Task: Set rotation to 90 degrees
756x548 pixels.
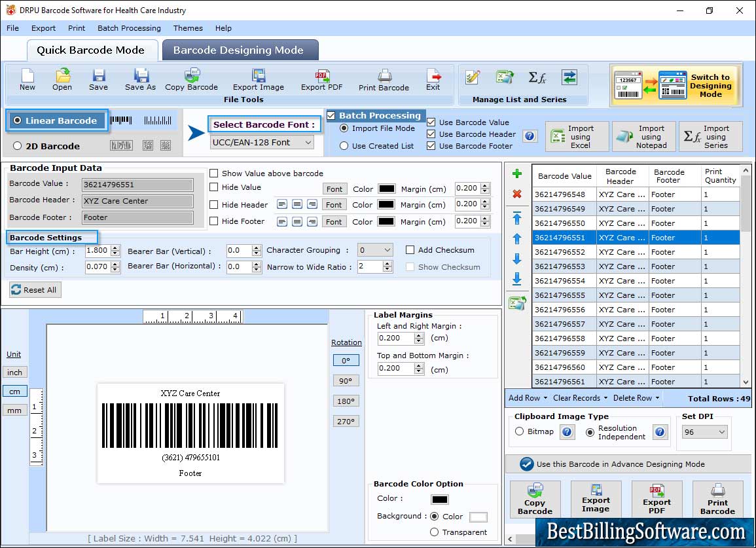Action: pos(346,380)
